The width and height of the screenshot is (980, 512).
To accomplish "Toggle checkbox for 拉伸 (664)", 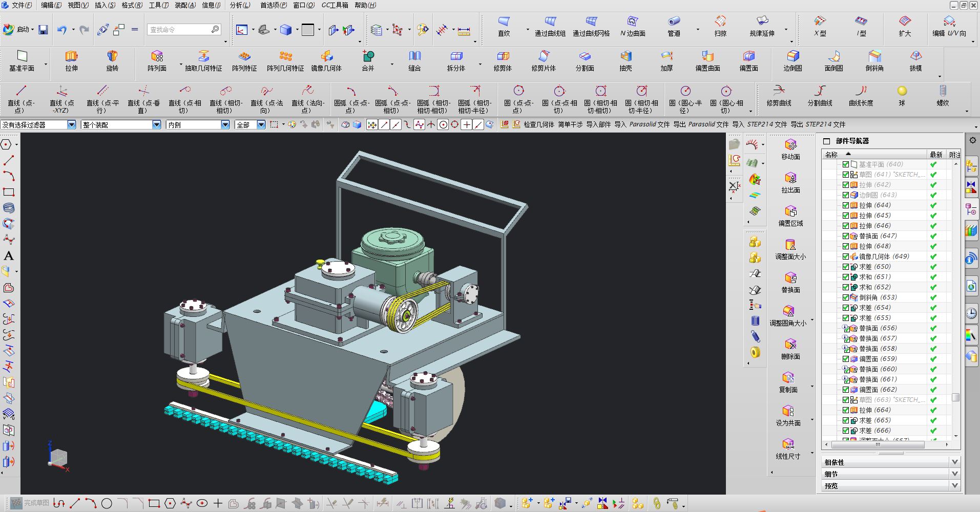I will tap(846, 410).
